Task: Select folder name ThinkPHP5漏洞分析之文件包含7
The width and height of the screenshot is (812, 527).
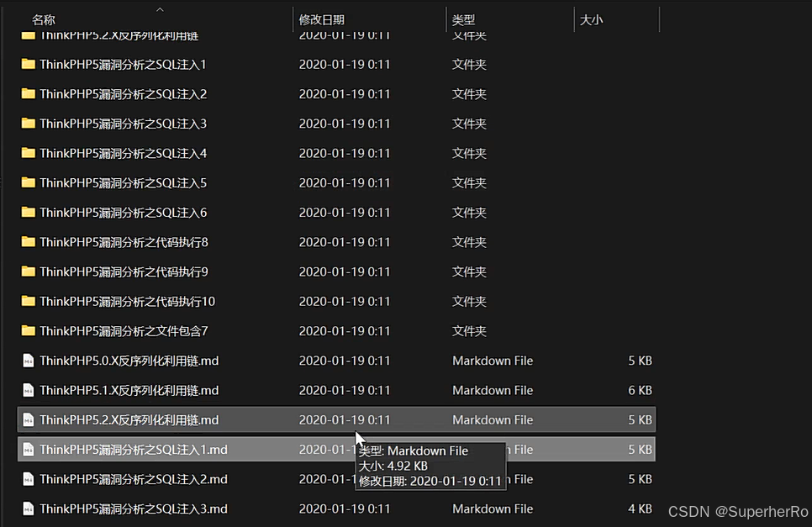Action: click(x=124, y=331)
